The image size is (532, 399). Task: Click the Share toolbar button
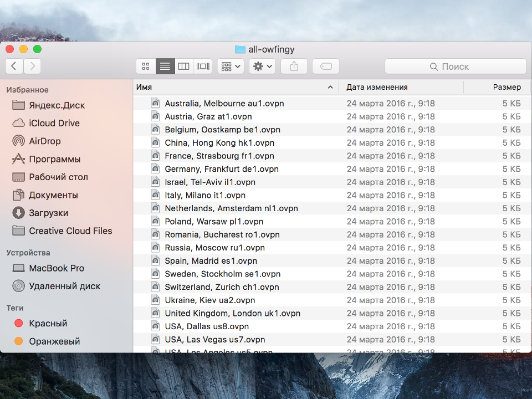(294, 66)
